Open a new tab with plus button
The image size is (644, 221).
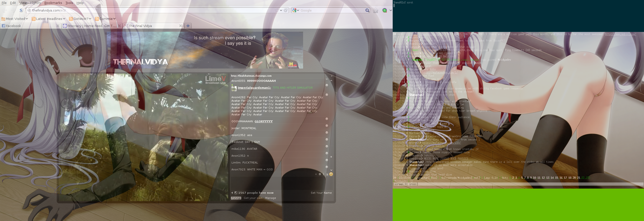pyautogui.click(x=188, y=26)
